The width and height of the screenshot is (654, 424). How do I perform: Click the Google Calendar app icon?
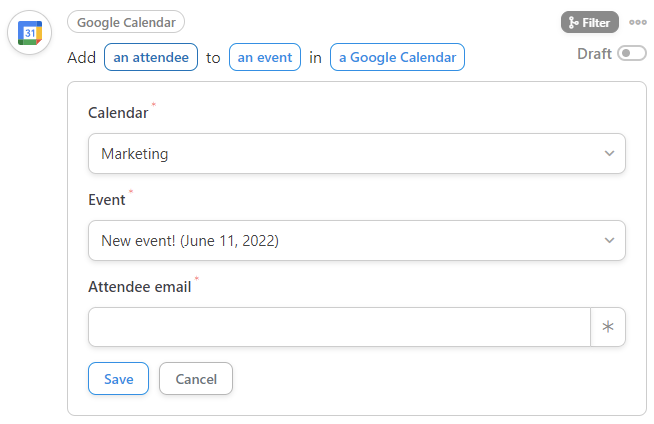pos(30,33)
